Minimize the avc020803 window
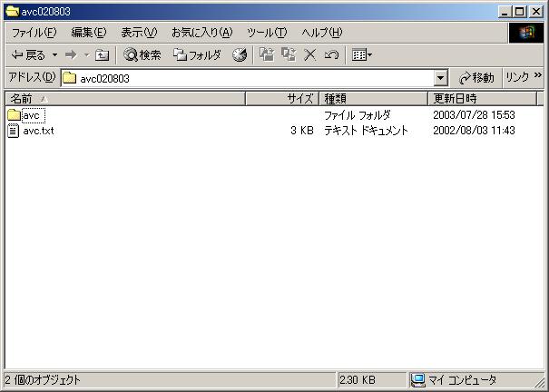The width and height of the screenshot is (549, 392). [x=505, y=12]
